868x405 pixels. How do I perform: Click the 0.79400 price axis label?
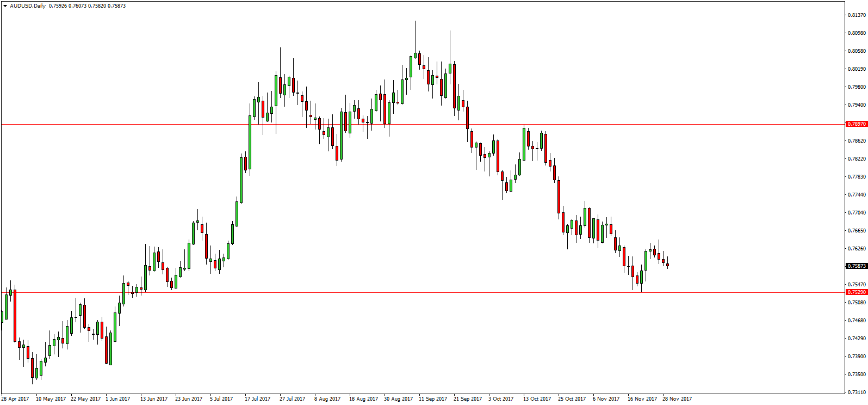pos(857,105)
